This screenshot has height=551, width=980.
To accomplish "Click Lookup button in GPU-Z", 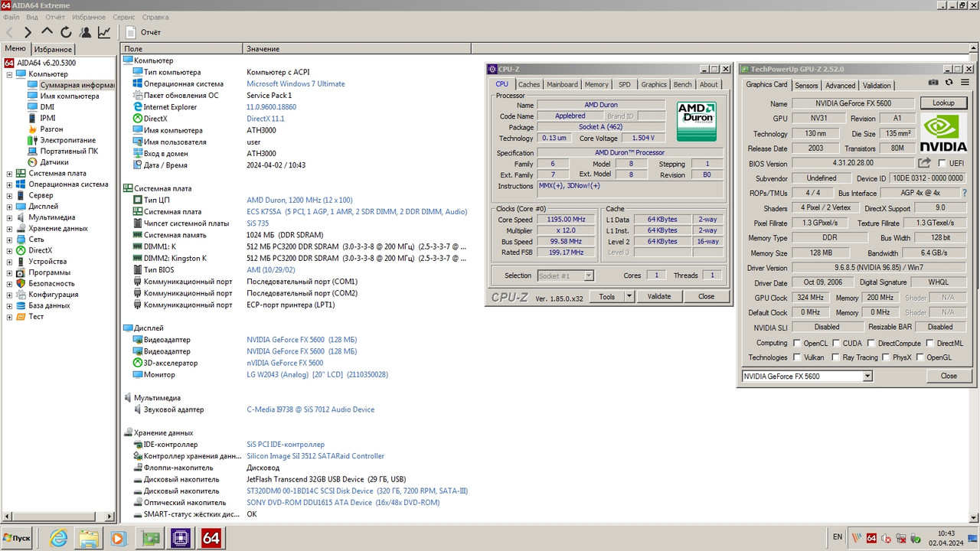I will [943, 103].
